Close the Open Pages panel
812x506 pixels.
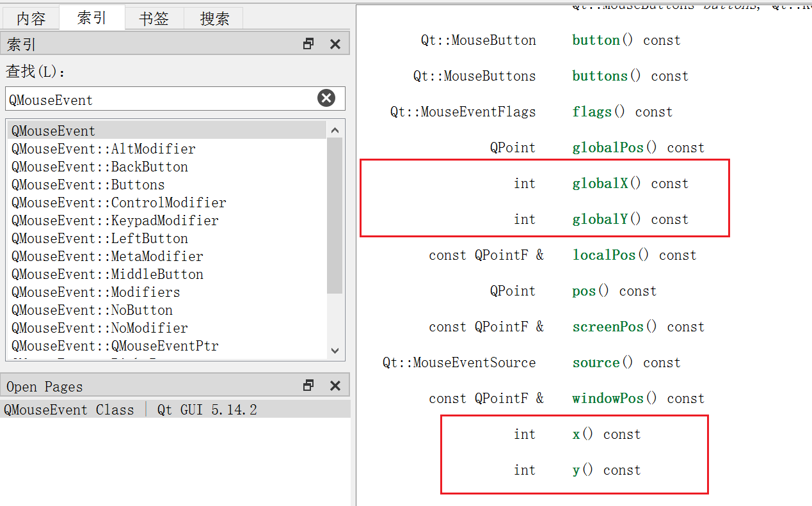point(335,385)
